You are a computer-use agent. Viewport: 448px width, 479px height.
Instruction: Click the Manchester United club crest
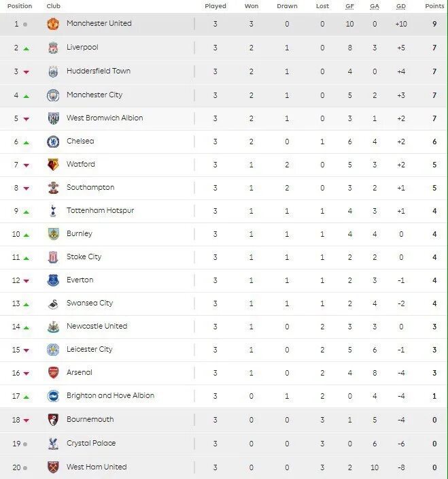[53, 24]
